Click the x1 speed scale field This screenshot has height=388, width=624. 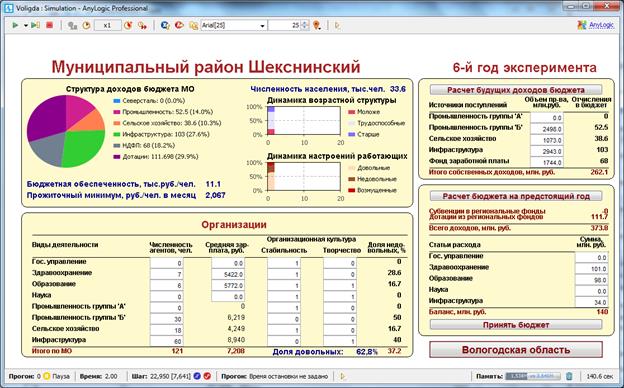click(x=107, y=25)
